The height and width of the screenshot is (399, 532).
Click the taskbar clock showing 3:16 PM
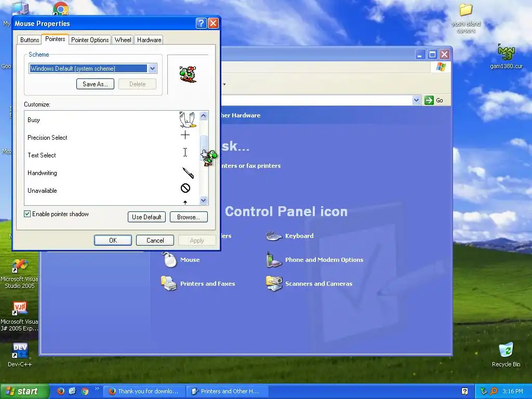point(513,391)
